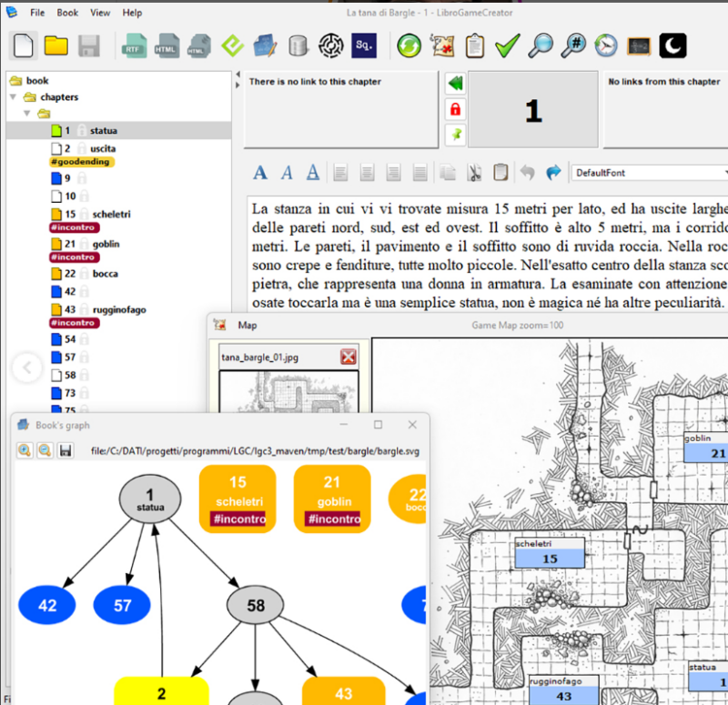Paste from clipboard icon in editor
Image resolution: width=728 pixels, height=705 pixels.
click(500, 173)
